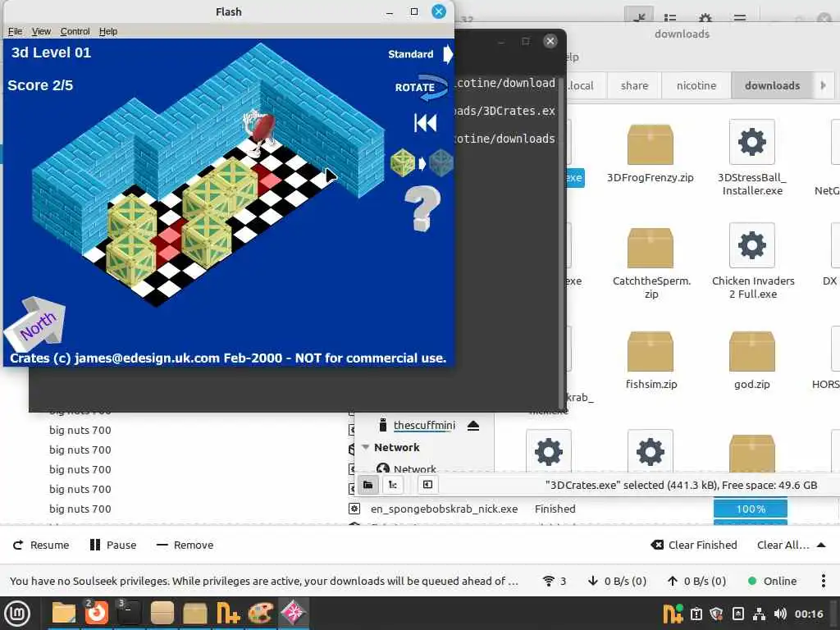
Task: Open Files from the taskbar
Action: click(x=63, y=614)
